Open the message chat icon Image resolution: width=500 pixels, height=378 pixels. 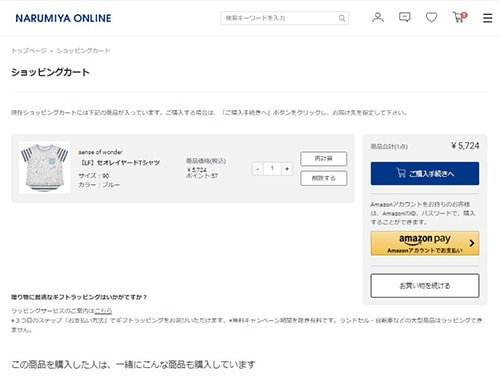[x=404, y=17]
